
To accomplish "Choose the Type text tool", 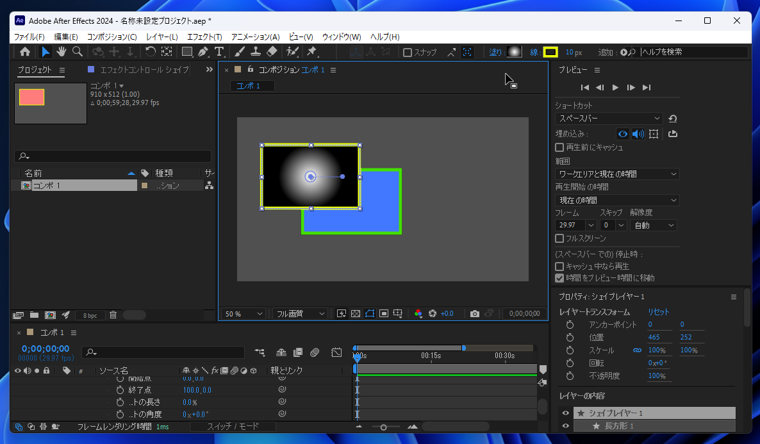I will pos(219,52).
